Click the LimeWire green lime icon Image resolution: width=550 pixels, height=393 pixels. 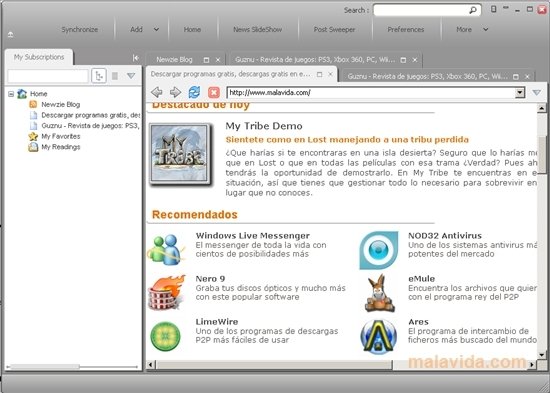click(x=166, y=336)
